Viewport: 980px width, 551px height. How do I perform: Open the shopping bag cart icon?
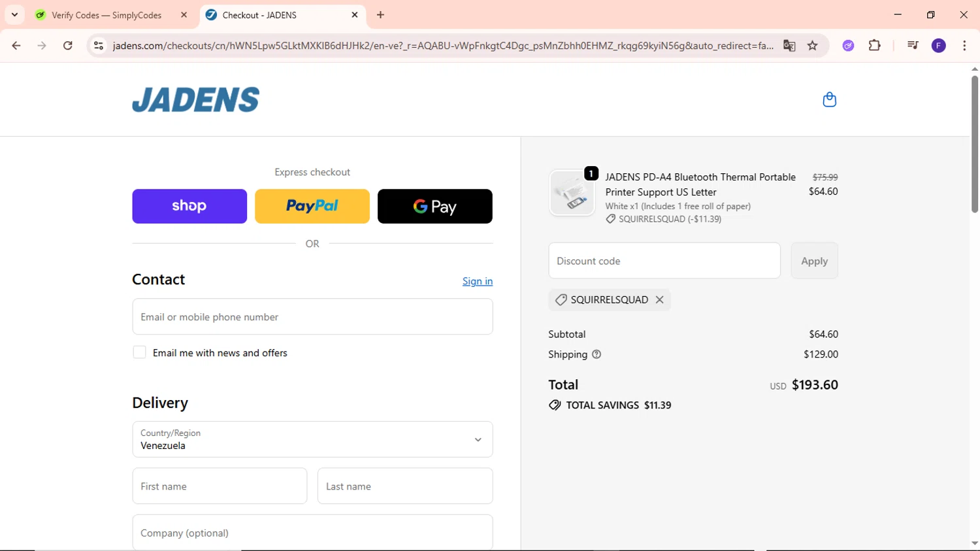tap(829, 99)
